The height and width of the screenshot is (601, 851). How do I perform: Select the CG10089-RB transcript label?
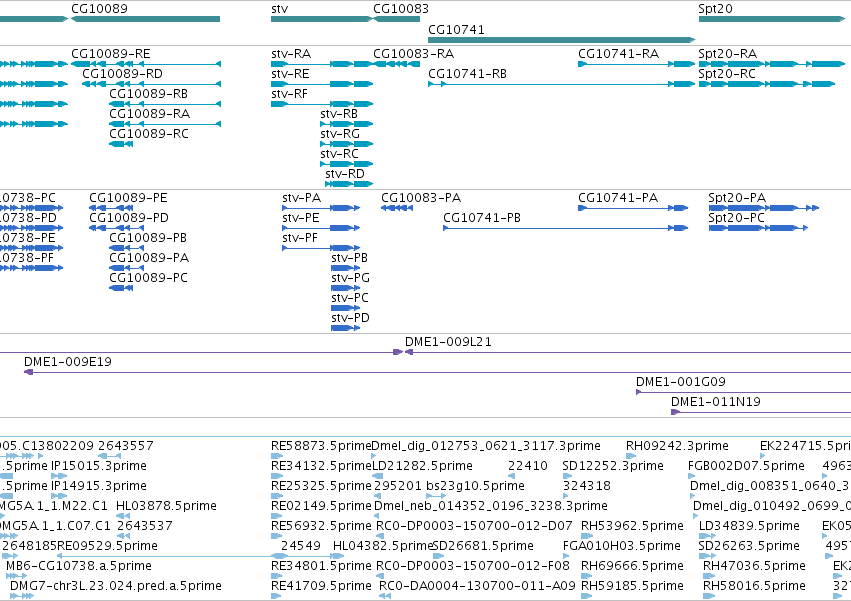(x=148, y=94)
